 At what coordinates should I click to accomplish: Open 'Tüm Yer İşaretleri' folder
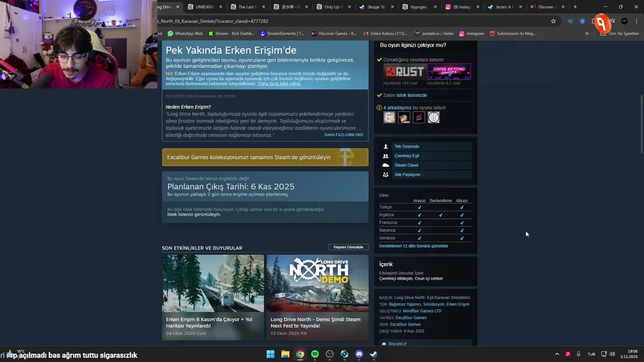click(x=619, y=34)
